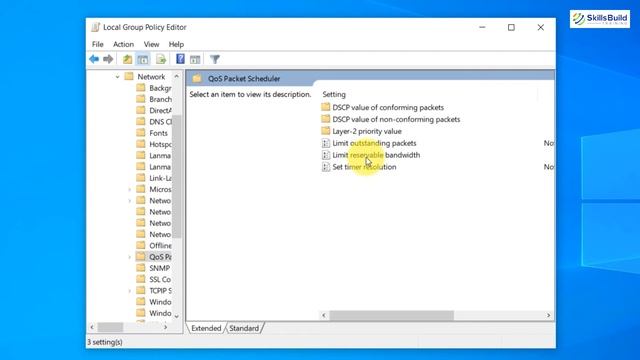
Task: Click the Network folder icon in tree
Action: pyautogui.click(x=129, y=76)
